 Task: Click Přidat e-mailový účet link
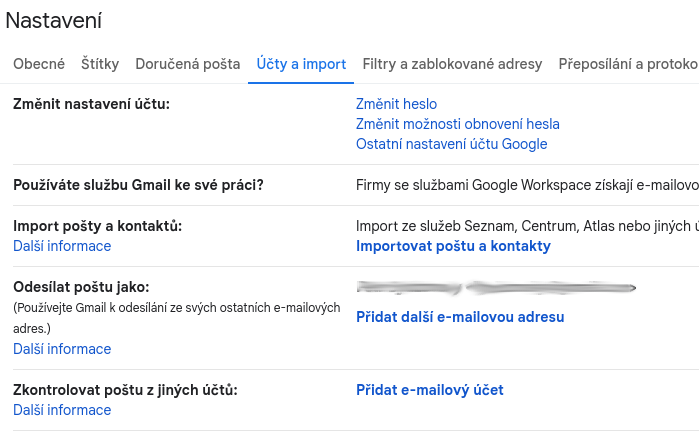(x=429, y=390)
